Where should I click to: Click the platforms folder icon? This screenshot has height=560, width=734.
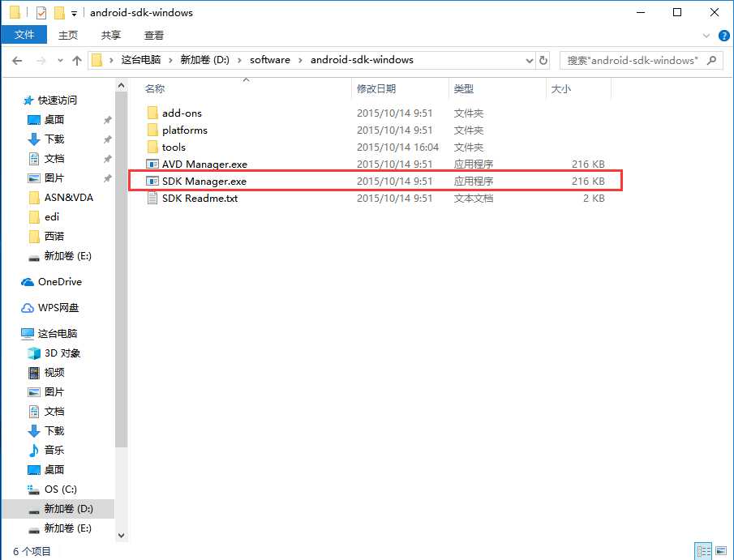point(152,130)
